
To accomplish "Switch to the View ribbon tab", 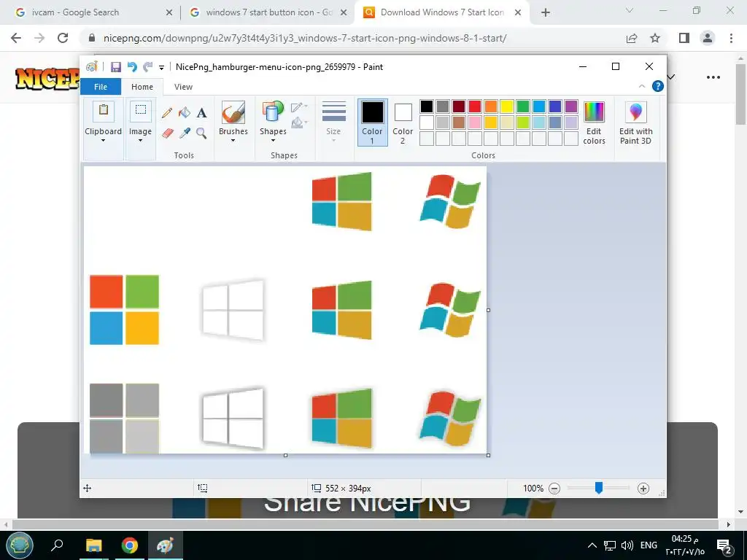I will pos(183,87).
